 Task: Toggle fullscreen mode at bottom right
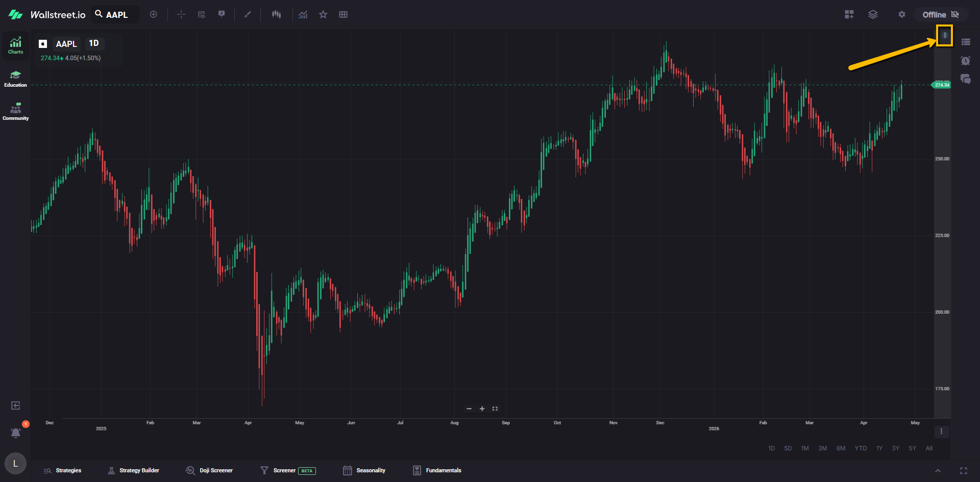(x=963, y=471)
